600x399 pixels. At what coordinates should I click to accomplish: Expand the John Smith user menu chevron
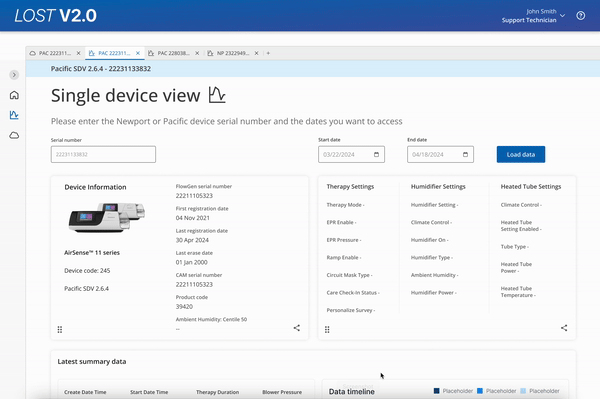point(562,16)
